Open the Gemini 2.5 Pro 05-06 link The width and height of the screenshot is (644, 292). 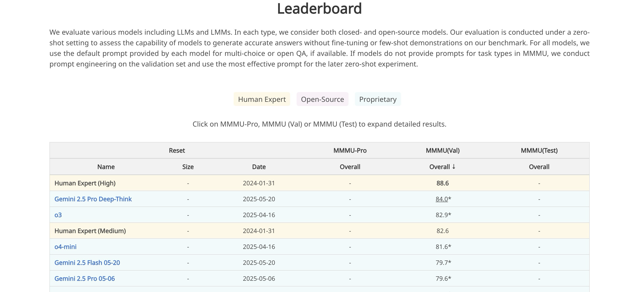point(85,279)
